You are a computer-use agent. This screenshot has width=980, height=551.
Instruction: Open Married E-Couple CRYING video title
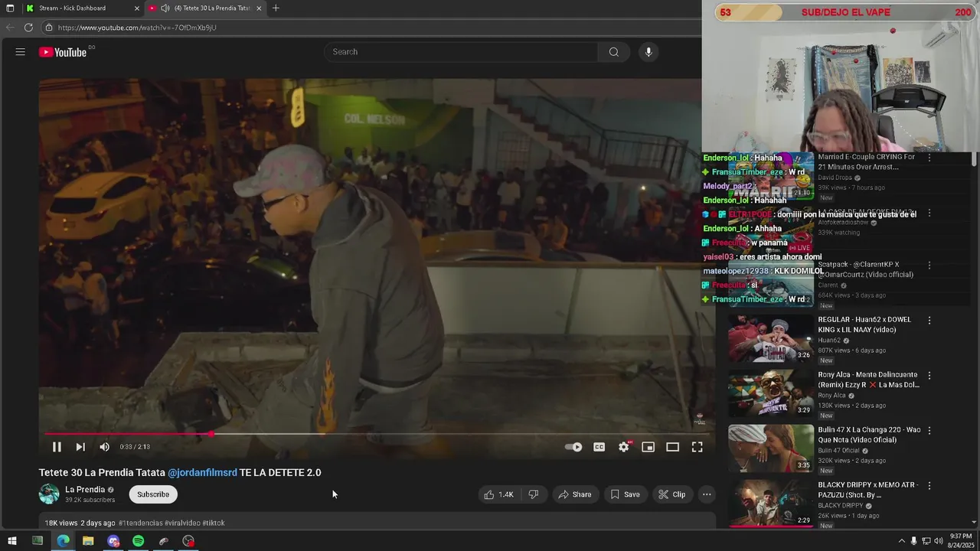point(866,161)
